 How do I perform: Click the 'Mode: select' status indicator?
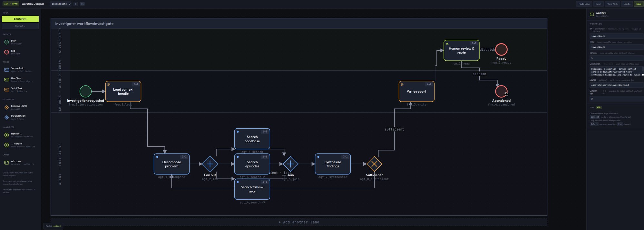[53, 226]
